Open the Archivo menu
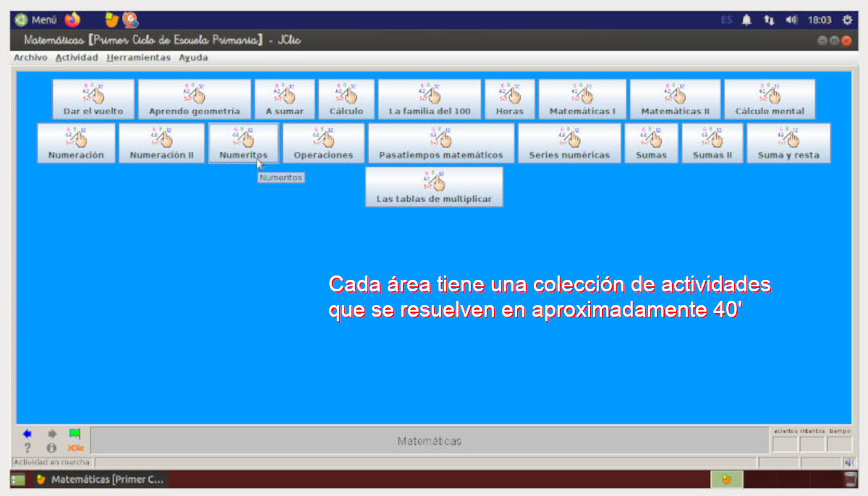 click(x=30, y=58)
